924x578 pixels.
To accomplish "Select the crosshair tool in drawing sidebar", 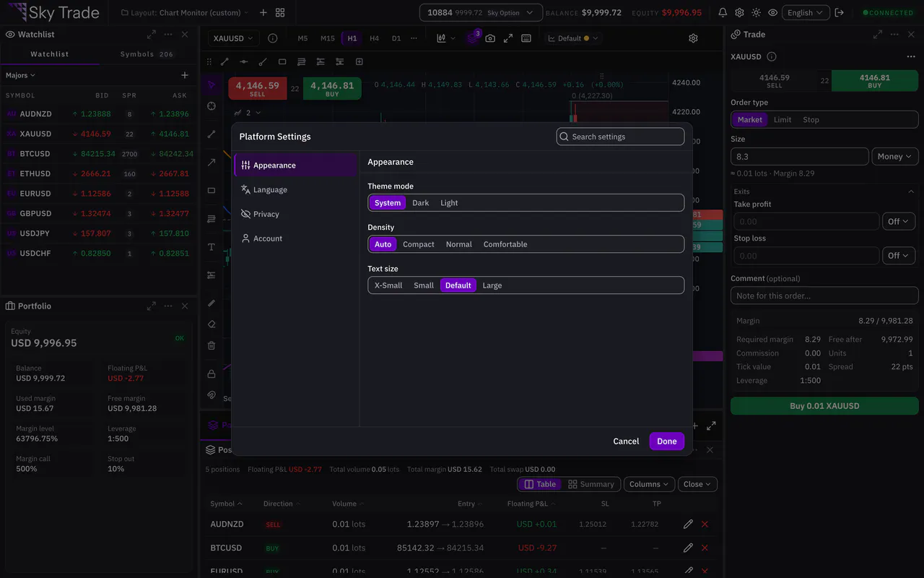I will click(212, 106).
